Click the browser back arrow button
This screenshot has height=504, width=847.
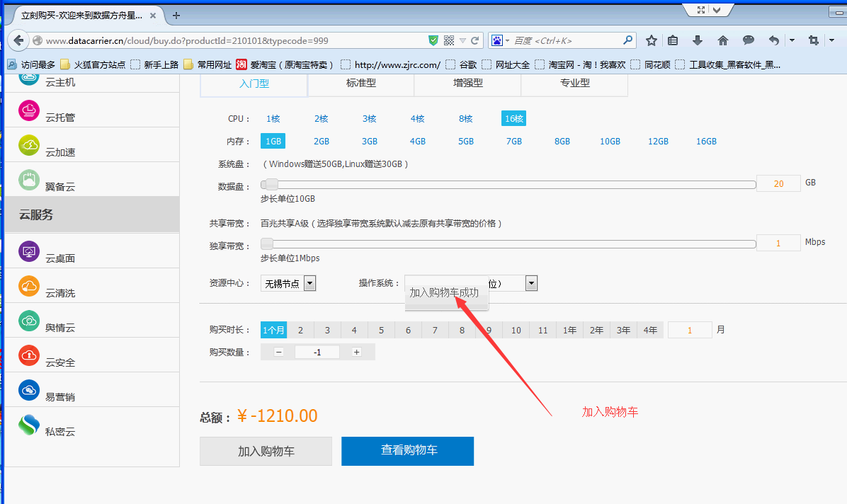[x=18, y=40]
